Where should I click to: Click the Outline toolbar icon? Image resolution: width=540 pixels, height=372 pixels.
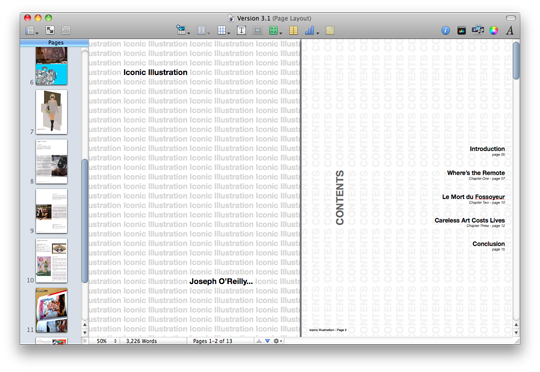(x=66, y=30)
